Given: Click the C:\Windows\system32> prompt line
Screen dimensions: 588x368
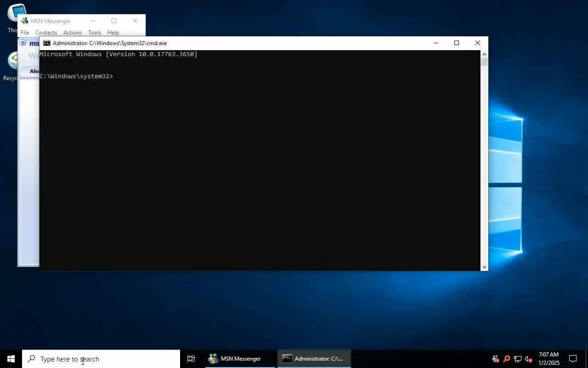Looking at the screenshot, I should pos(76,76).
